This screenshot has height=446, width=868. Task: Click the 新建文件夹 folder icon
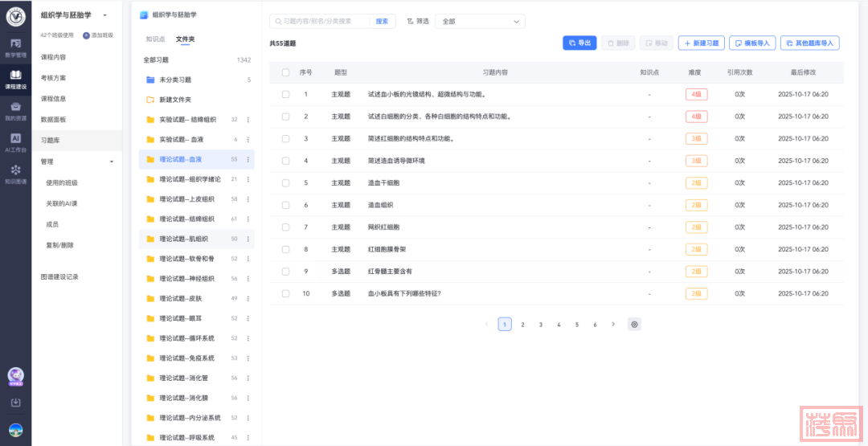point(150,100)
